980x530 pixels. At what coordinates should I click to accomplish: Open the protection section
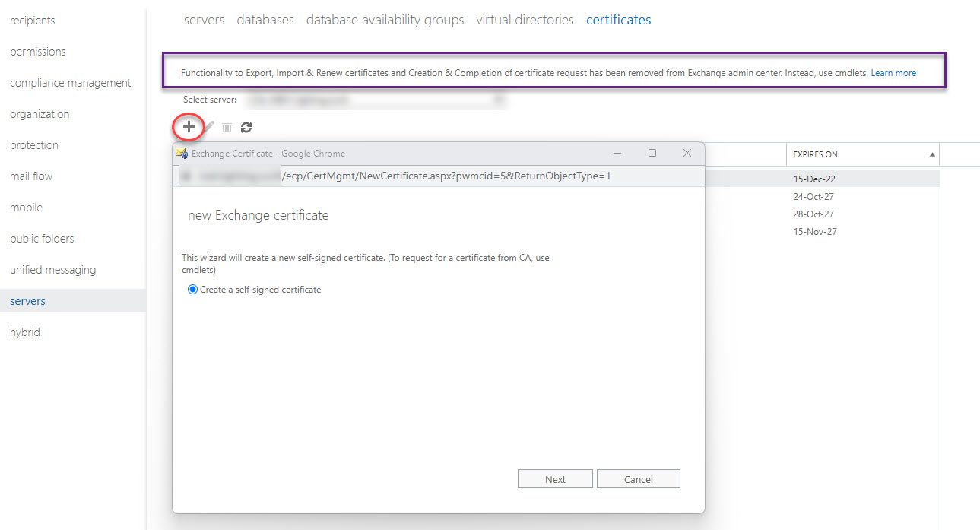(x=34, y=145)
